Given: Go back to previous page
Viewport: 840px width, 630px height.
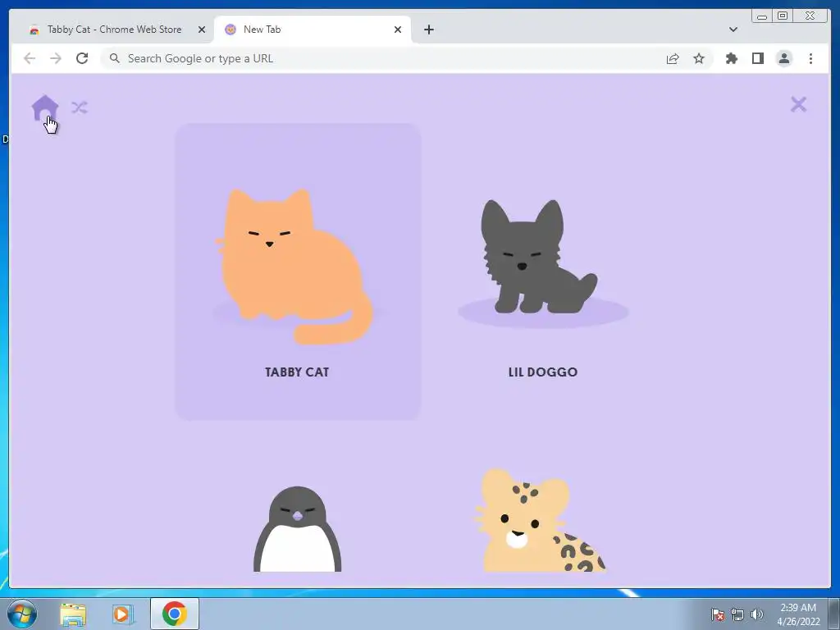Looking at the screenshot, I should 30,58.
